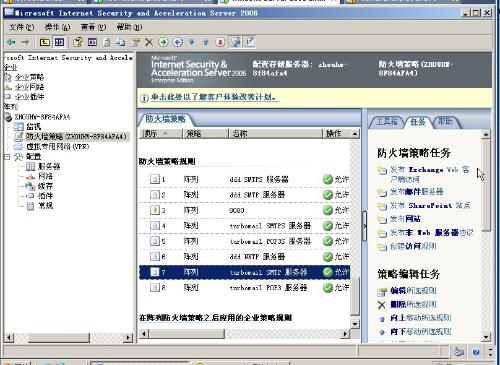Viewport: 500px width, 365px height.
Task: Select rule 3 named 8080 in the list
Action: (x=244, y=210)
